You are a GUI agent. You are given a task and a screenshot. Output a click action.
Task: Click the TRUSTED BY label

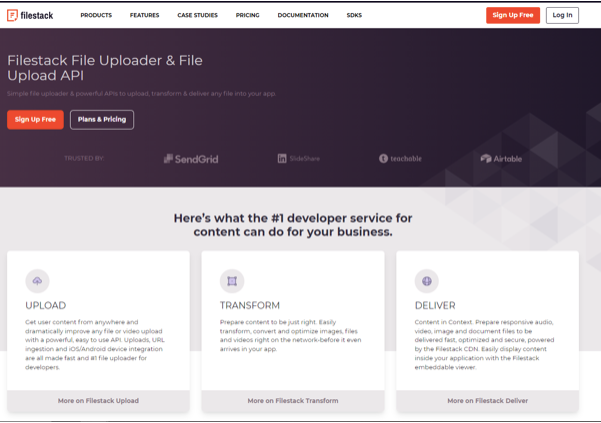84,158
